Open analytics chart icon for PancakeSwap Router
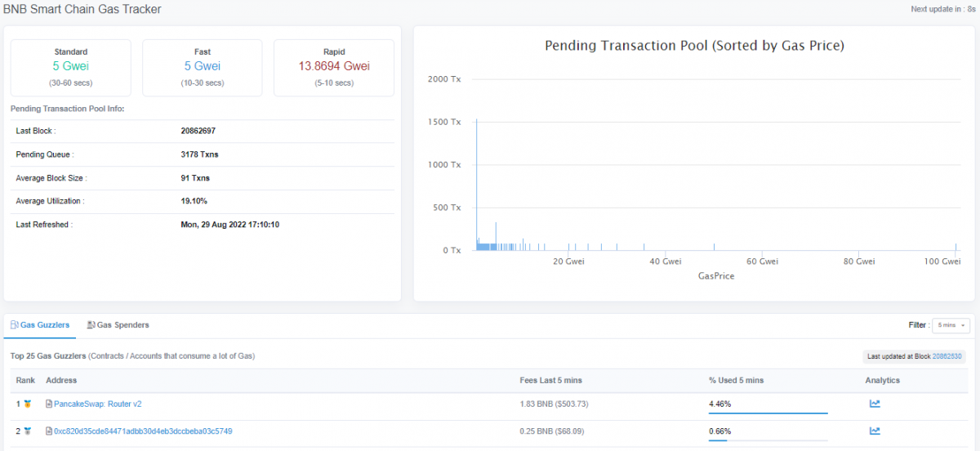Image resolution: width=980 pixels, height=451 pixels. tap(875, 404)
